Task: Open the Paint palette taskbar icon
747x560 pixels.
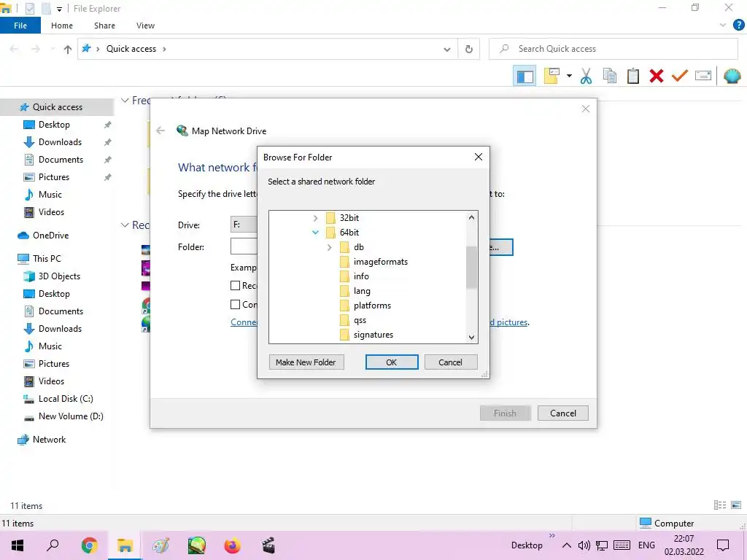Action: click(x=161, y=545)
